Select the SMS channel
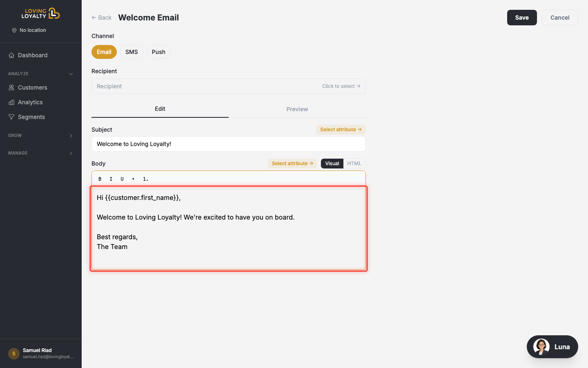The image size is (588, 368). click(x=131, y=52)
